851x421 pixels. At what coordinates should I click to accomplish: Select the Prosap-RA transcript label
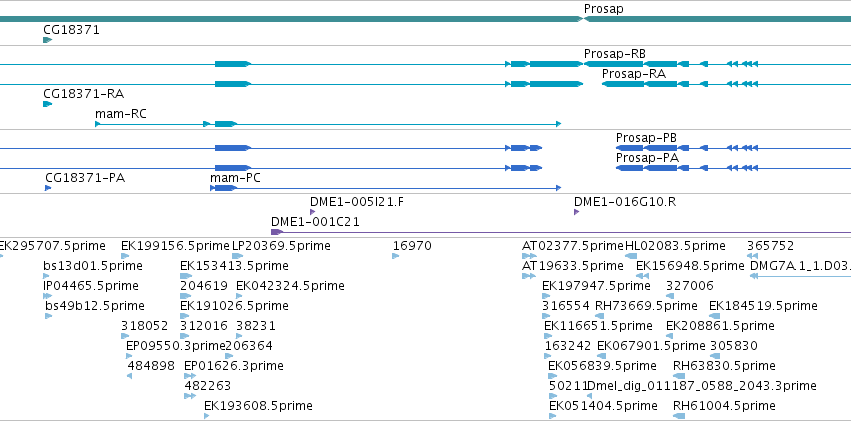(x=633, y=73)
